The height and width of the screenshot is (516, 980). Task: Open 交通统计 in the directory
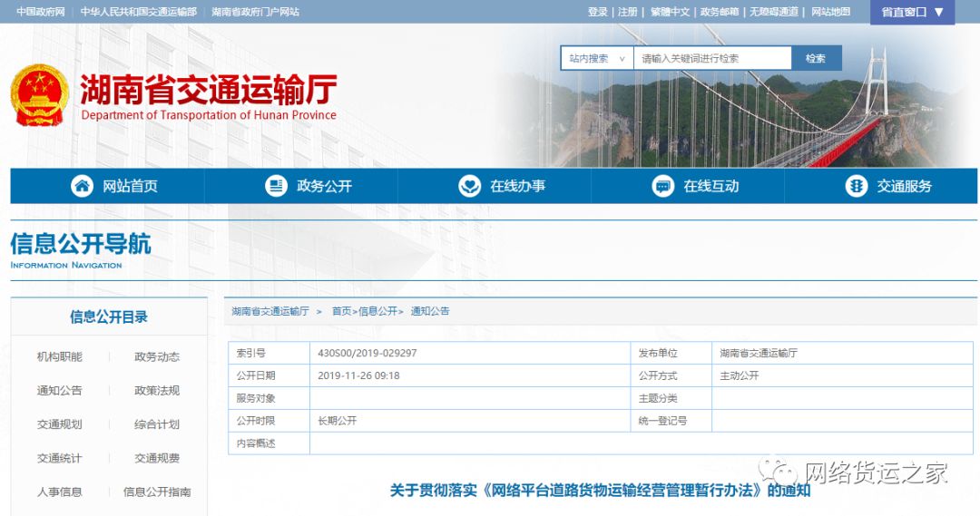[x=59, y=458]
